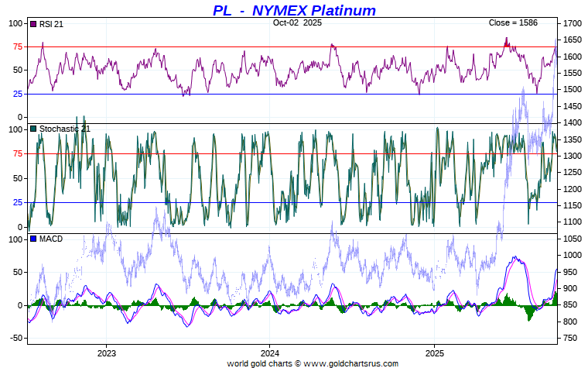Click the '1400' price axis label
The width and height of the screenshot is (588, 368).
coord(573,122)
